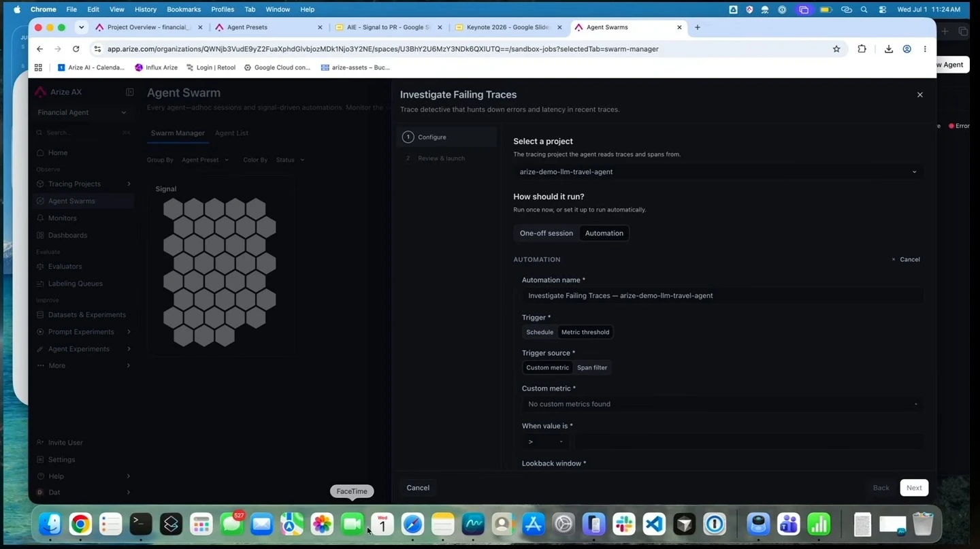This screenshot has width=980, height=549.
Task: Open Terminal from the Dock
Action: (x=141, y=524)
